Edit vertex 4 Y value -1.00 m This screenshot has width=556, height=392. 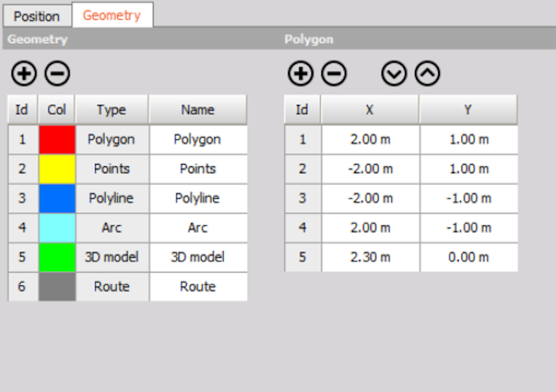pyautogui.click(x=469, y=227)
